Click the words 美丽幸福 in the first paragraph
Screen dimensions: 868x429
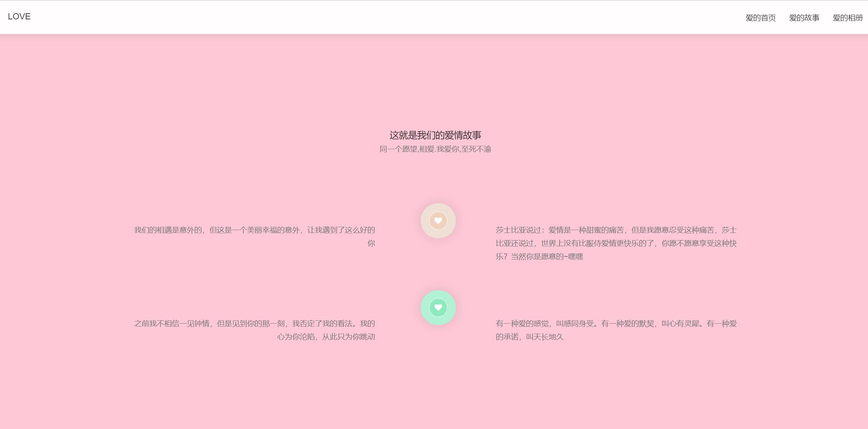click(262, 230)
